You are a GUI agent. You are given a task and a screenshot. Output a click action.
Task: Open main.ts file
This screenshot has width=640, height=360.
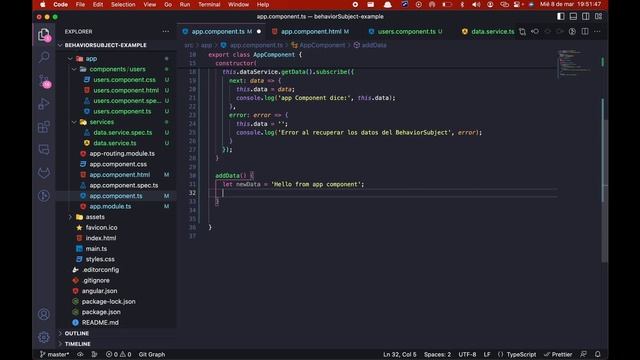tap(96, 249)
